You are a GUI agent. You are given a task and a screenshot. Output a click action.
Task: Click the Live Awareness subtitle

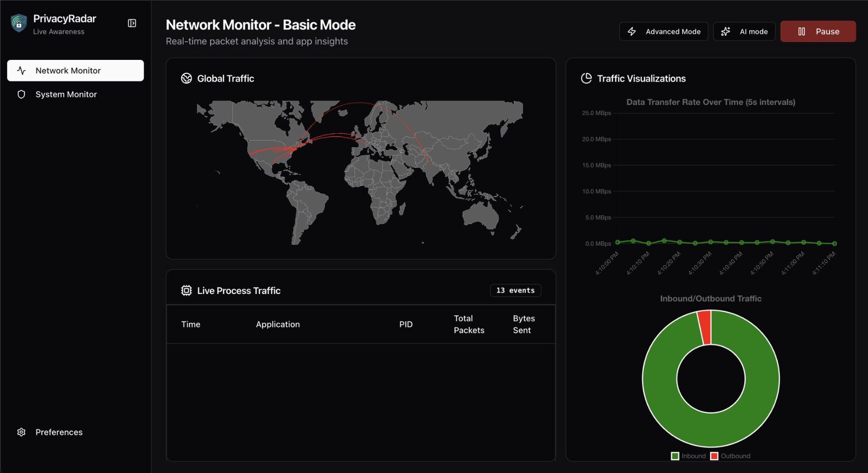tap(59, 32)
